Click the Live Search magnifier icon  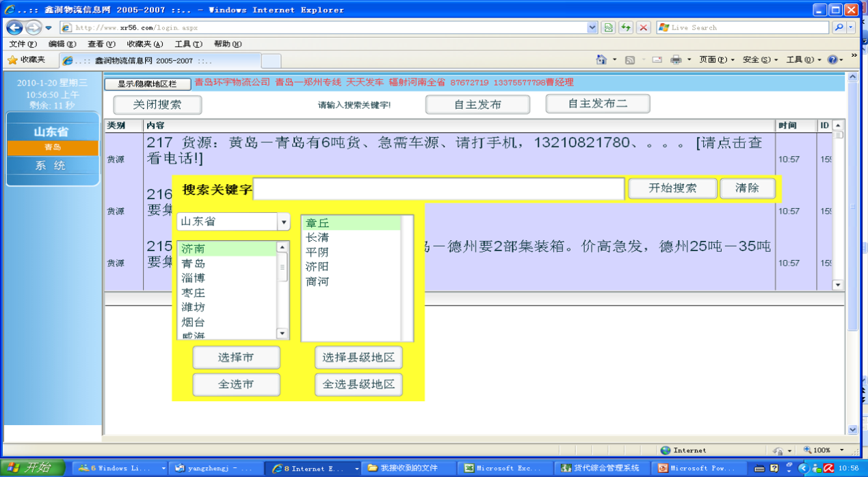(x=839, y=27)
